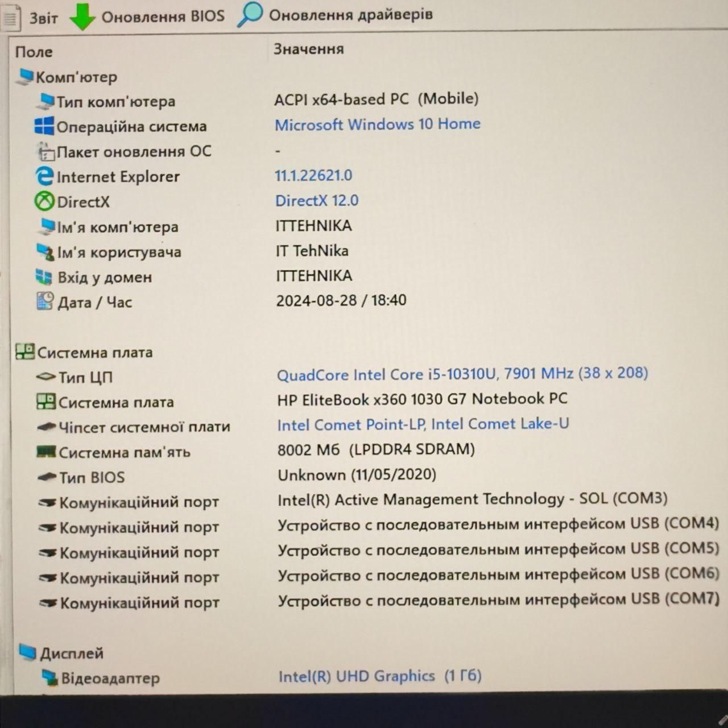This screenshot has width=728, height=728.
Task: Click the Дисплей section monitor icon
Action: (x=28, y=652)
